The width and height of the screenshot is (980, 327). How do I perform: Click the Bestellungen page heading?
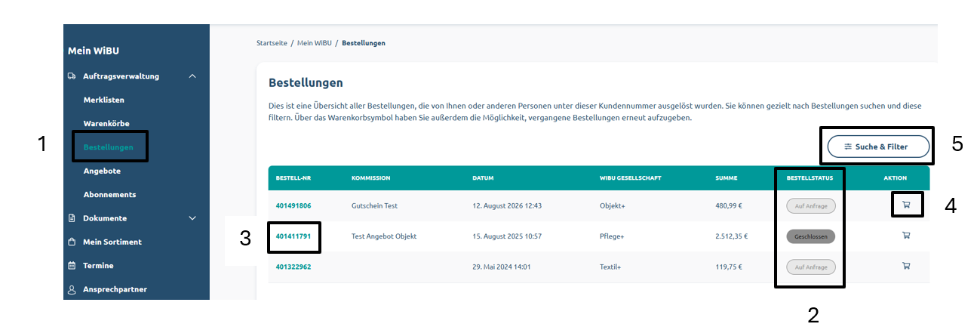306,82
